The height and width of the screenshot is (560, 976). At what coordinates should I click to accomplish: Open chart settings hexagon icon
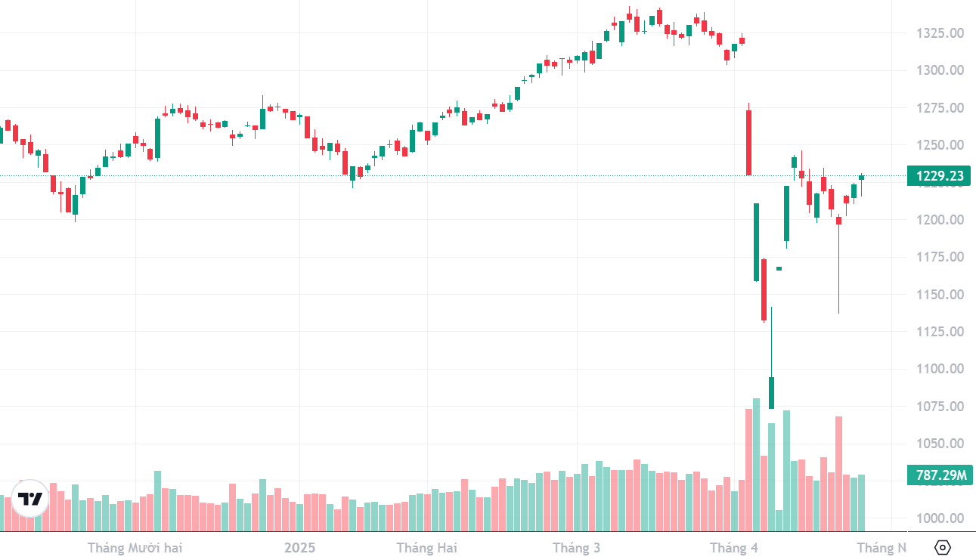click(x=942, y=547)
